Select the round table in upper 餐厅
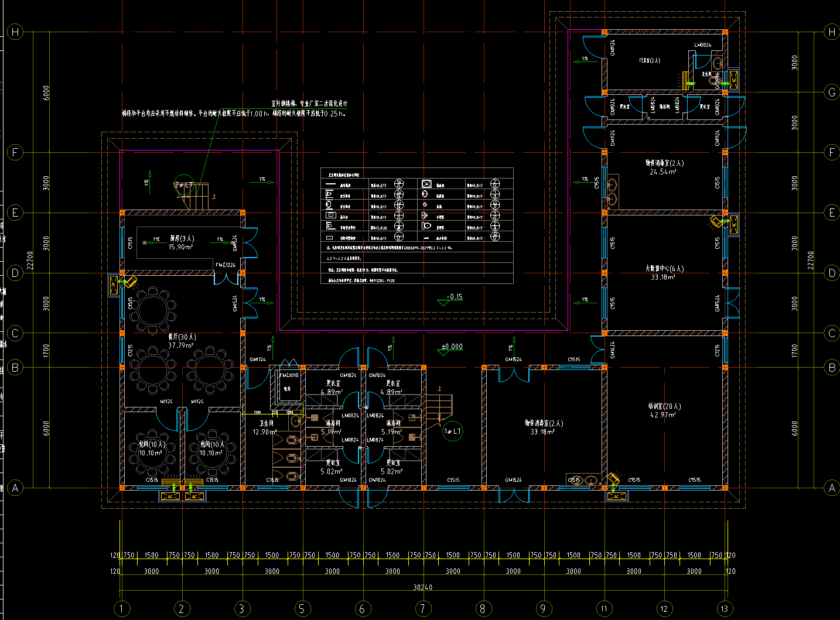 152,309
